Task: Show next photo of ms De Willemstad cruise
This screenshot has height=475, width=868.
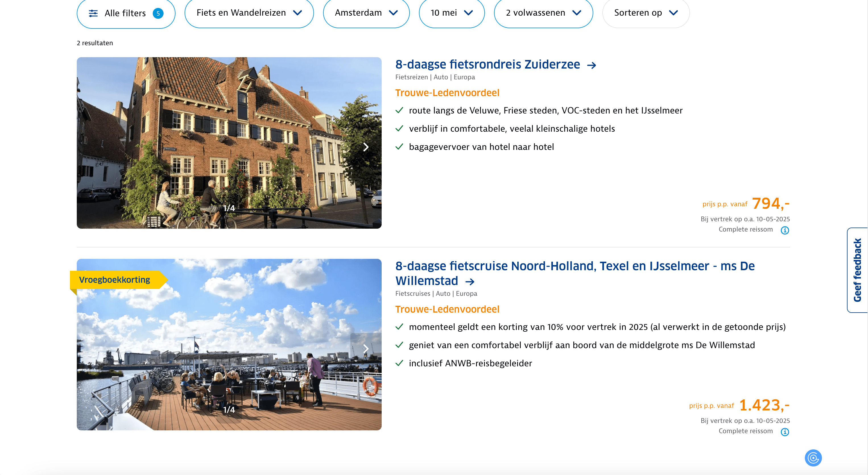Action: 365,349
